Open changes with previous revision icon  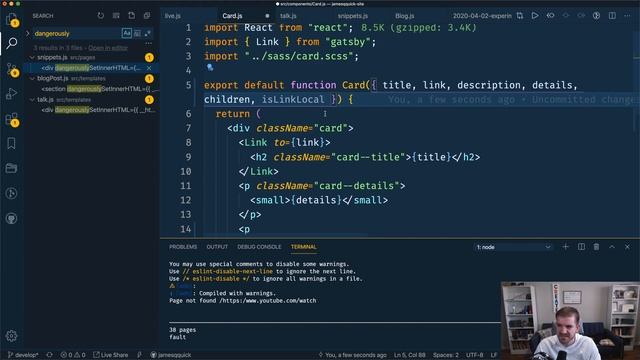click(550, 16)
